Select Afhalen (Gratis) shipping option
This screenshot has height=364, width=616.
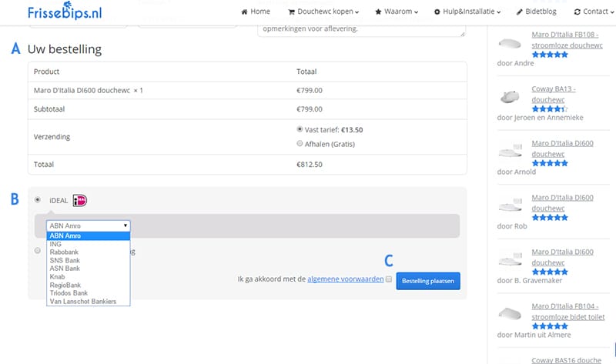[x=300, y=143]
